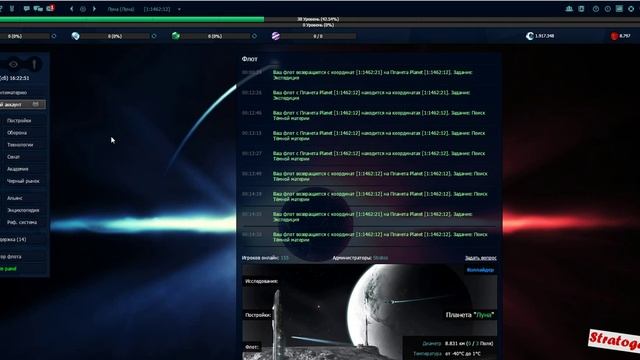Click the round icon between planet arrows
Image resolution: width=640 pixels, height=360 pixels.
[83, 9]
